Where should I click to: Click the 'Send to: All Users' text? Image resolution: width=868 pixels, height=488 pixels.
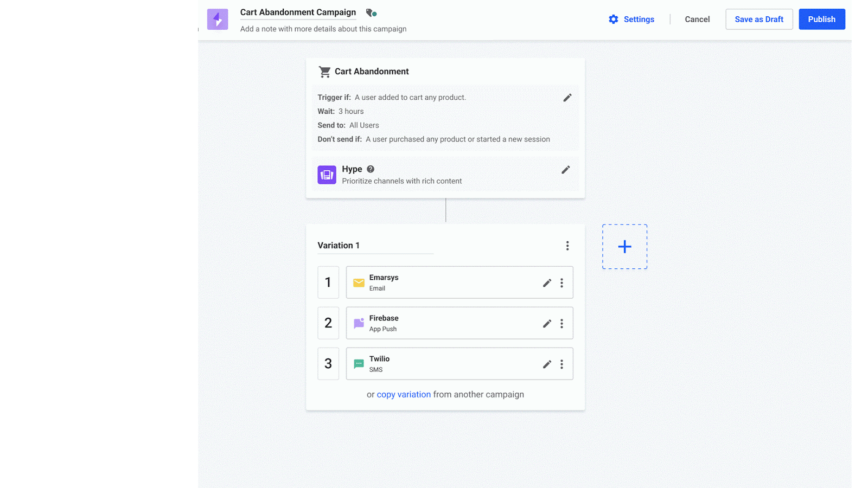[x=348, y=126]
